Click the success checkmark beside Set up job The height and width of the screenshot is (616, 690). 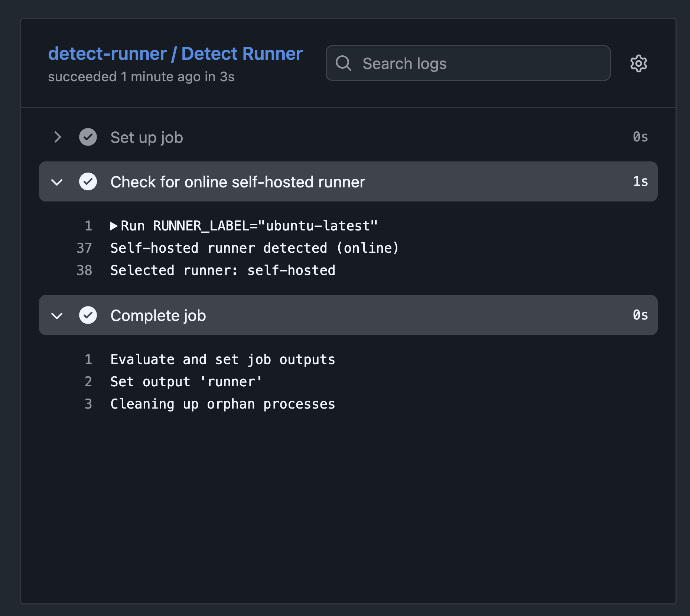(x=88, y=137)
